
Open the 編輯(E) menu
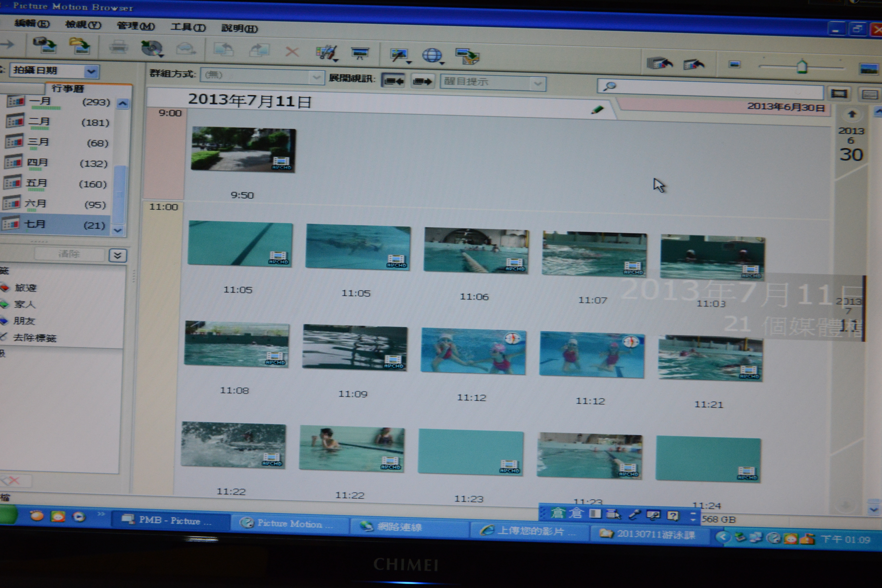coord(32,24)
